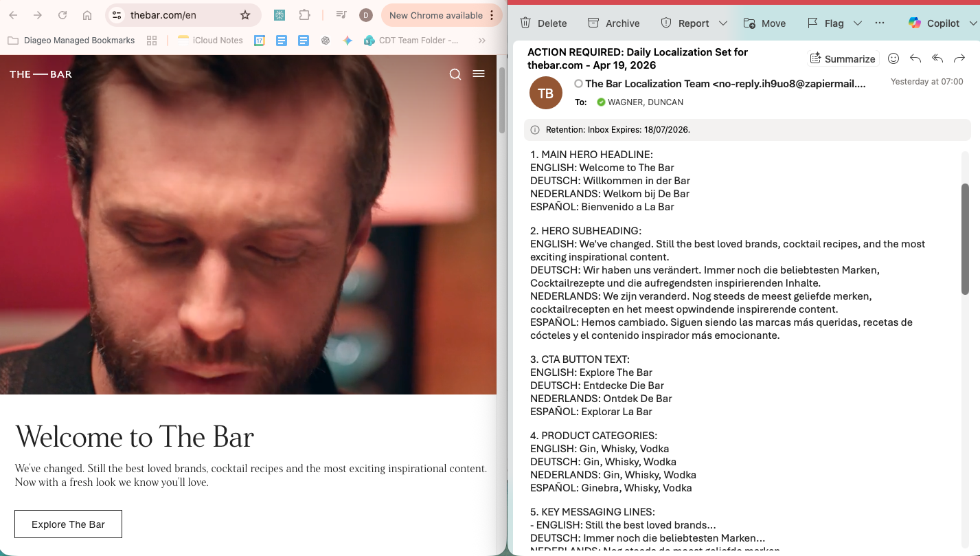The height and width of the screenshot is (556, 980).
Task: Archive the email in Outlook
Action: [x=613, y=23]
